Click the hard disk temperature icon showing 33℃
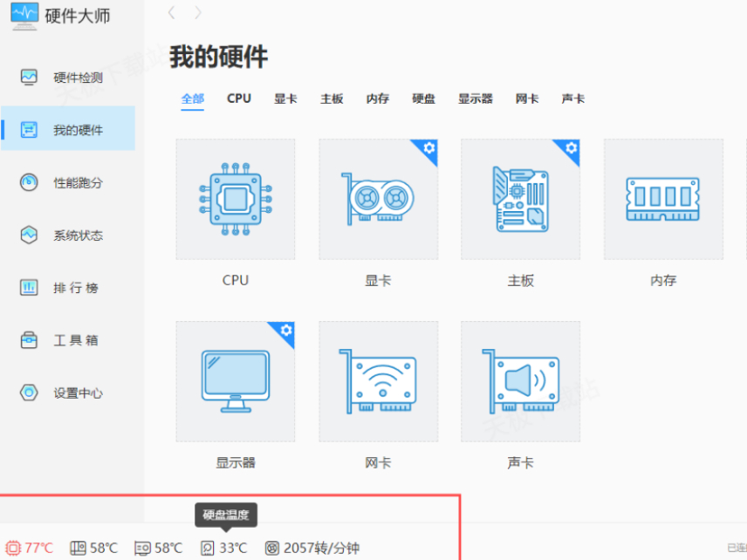Image resolution: width=747 pixels, height=560 pixels. (207, 548)
